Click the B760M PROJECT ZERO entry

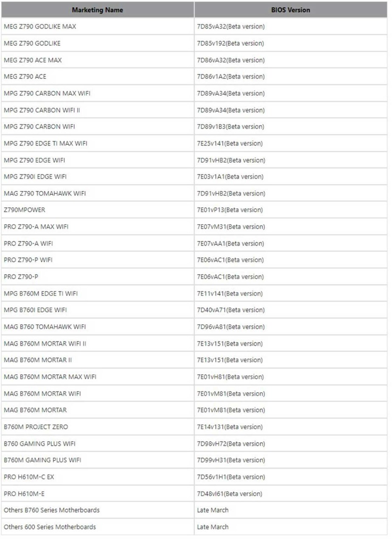click(36, 427)
